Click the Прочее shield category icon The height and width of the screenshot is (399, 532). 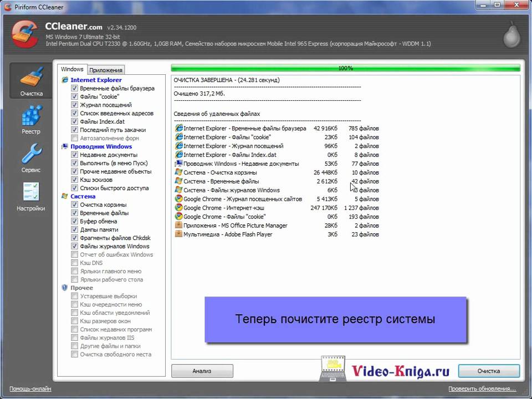[65, 288]
